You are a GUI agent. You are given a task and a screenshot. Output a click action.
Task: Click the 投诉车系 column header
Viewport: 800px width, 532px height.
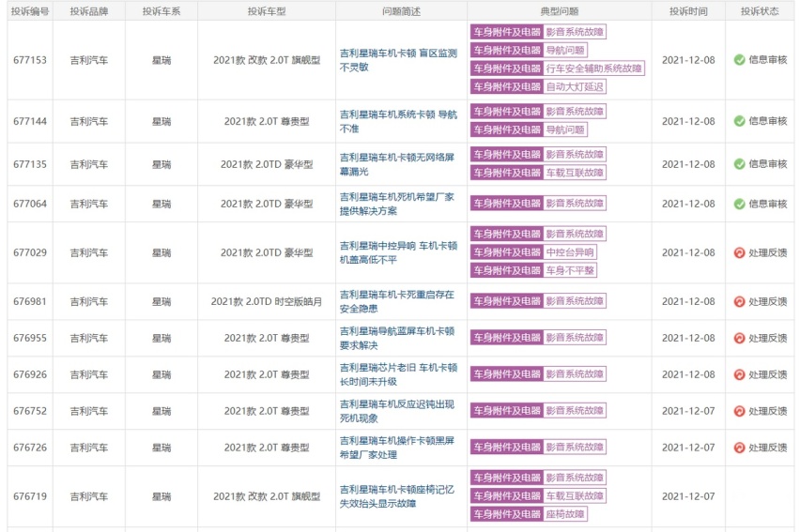coord(162,11)
